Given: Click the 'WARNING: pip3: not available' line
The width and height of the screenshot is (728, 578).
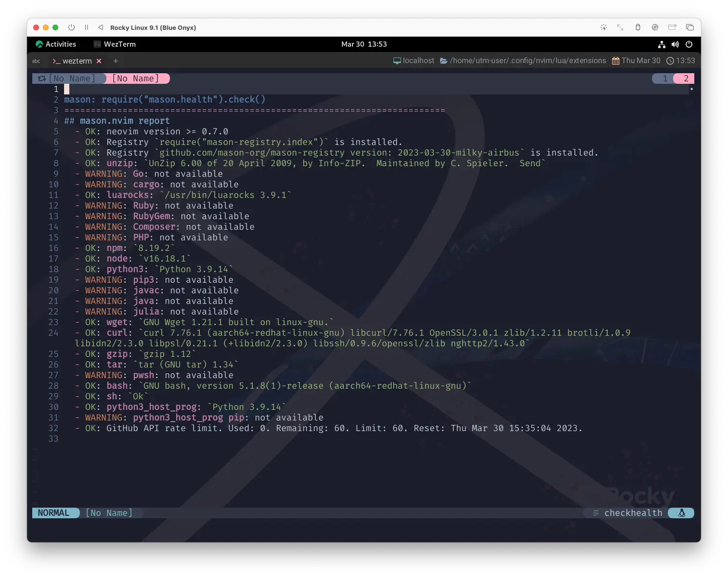Looking at the screenshot, I should (154, 280).
